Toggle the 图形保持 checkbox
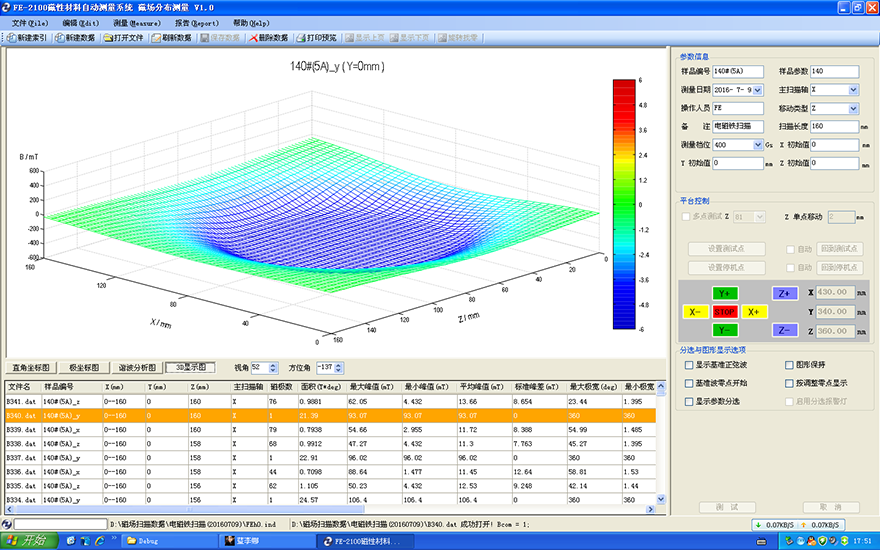This screenshot has height=550, width=880. tap(789, 365)
